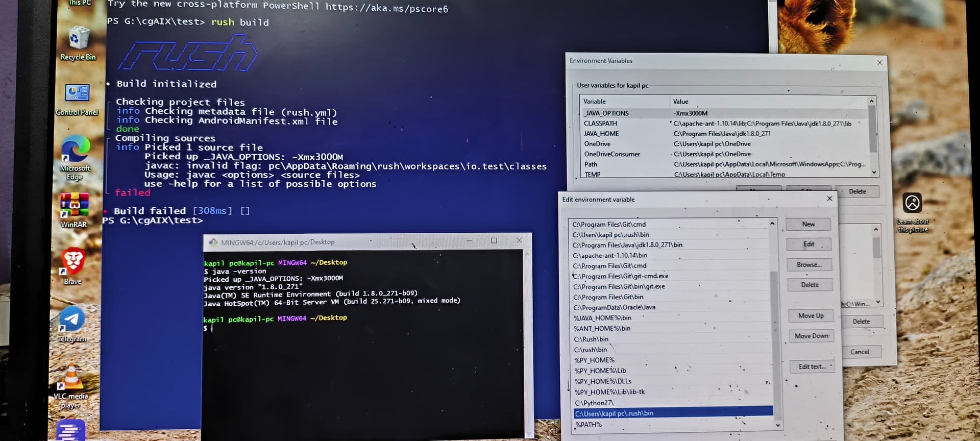Viewport: 980px width, 441px height.
Task: Select the C:\apache-ant-1.10.14\bin entry
Action: pyautogui.click(x=670, y=255)
